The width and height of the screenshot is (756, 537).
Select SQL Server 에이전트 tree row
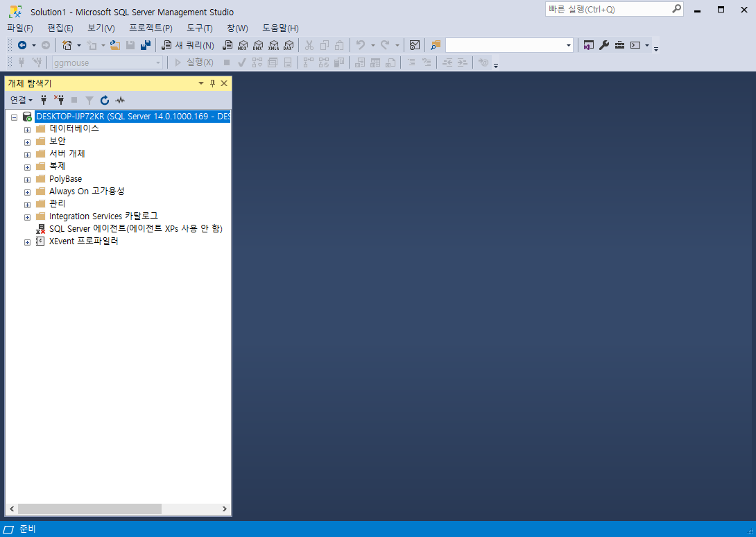coord(136,229)
